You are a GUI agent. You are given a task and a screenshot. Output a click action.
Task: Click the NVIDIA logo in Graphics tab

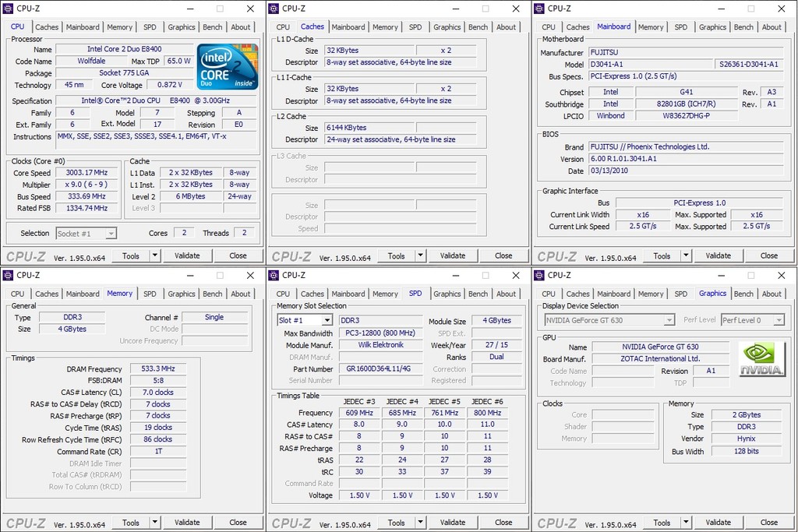point(761,361)
